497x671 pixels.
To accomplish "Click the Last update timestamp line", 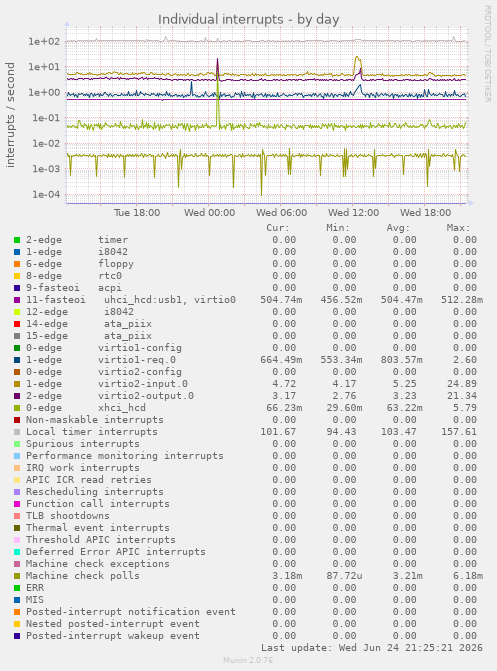I will [372, 647].
